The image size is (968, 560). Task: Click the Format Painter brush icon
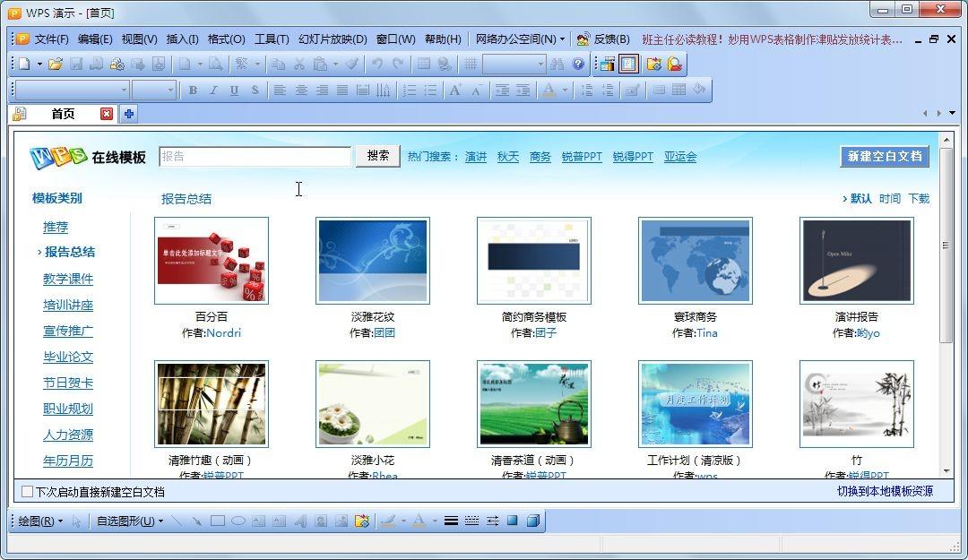[x=351, y=64]
